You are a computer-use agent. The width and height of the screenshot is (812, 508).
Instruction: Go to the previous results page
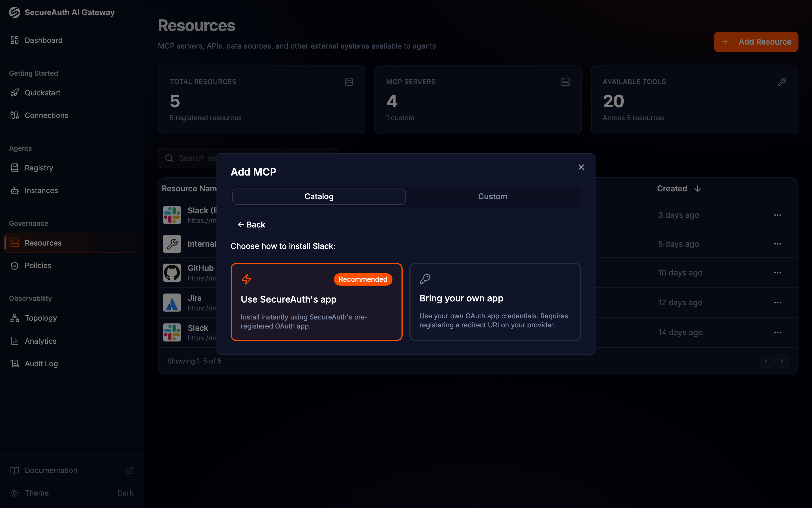point(766,361)
